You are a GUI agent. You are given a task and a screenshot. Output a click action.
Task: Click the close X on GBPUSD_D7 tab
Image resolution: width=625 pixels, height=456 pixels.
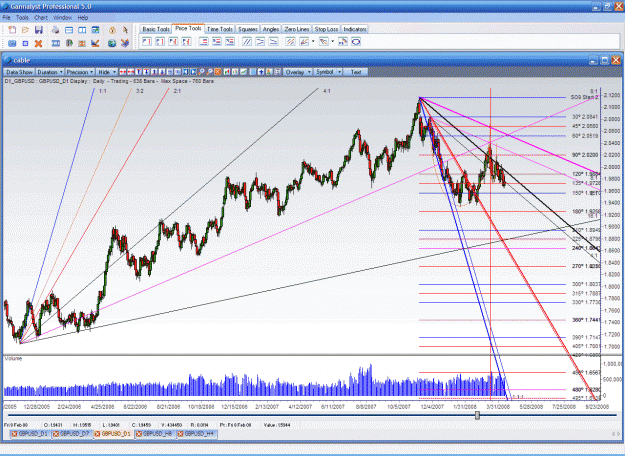[56, 434]
